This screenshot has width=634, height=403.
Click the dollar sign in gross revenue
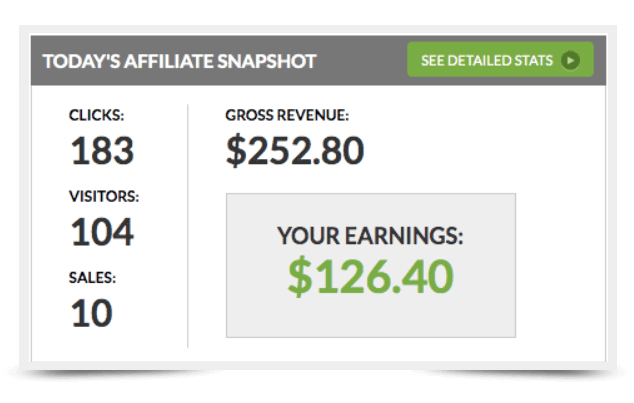(x=236, y=150)
